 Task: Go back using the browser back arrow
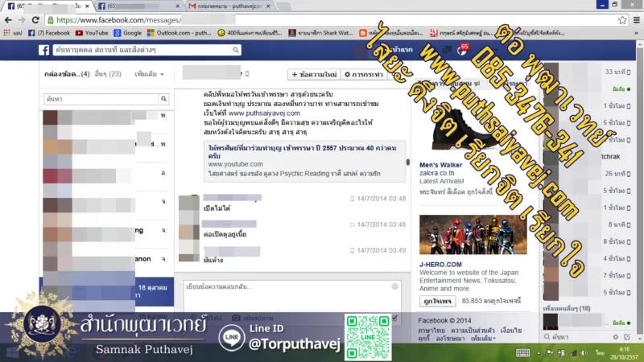click(x=8, y=19)
